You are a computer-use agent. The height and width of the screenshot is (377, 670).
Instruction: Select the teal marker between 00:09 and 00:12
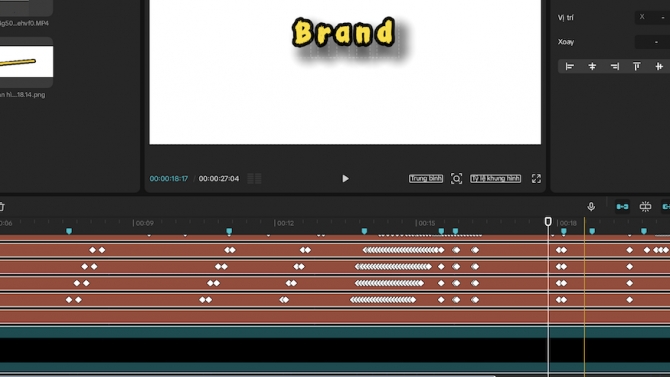point(229,231)
